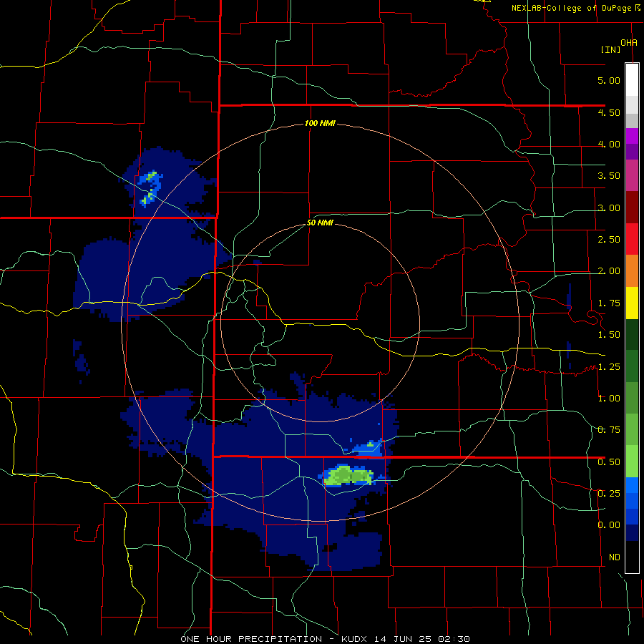Select the 1.25 legend value
The height and width of the screenshot is (644, 644).
click(x=609, y=367)
